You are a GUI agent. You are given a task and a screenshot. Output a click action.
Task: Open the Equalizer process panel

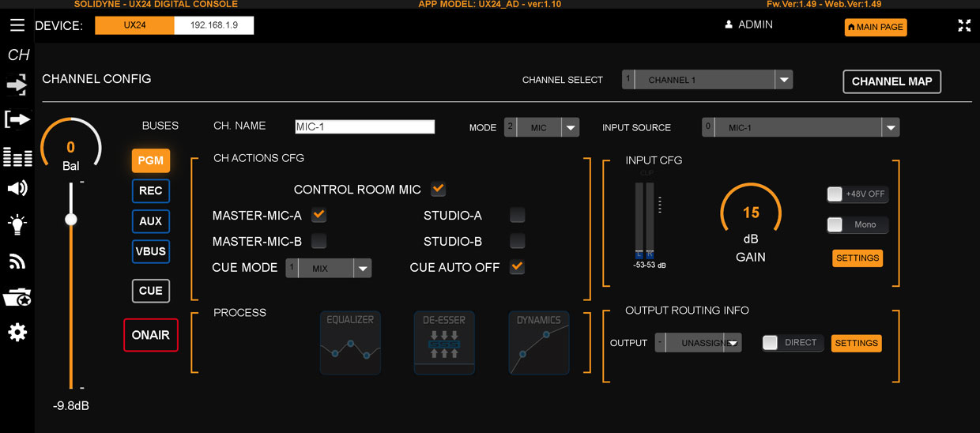pyautogui.click(x=350, y=343)
